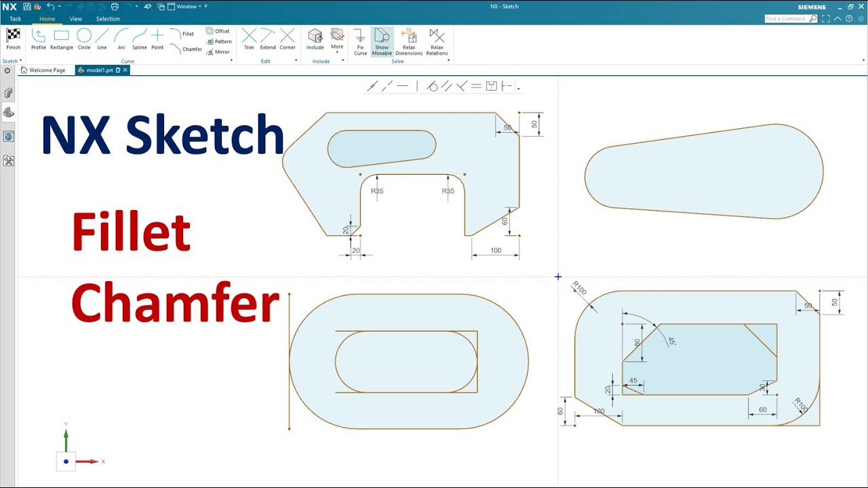Click the Fix Curve command
Image resolution: width=868 pixels, height=488 pixels.
(361, 42)
